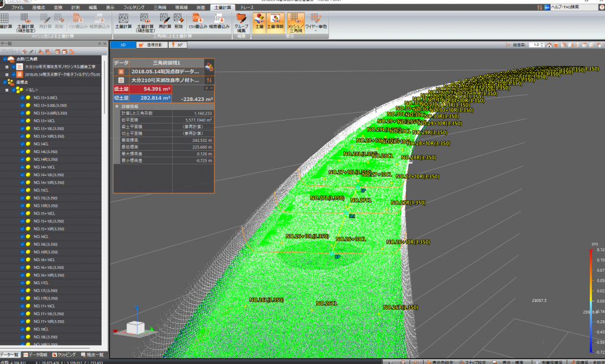Image resolution: width=605 pixels, height=364 pixels.
Task: Expand the 大分210号天瀬改良 tree node
Action: (x=6, y=67)
